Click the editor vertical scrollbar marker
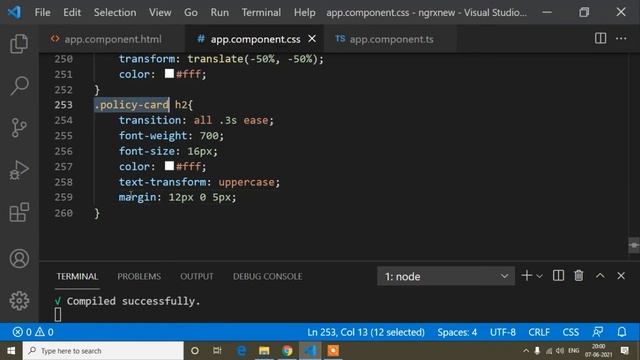 [634, 245]
